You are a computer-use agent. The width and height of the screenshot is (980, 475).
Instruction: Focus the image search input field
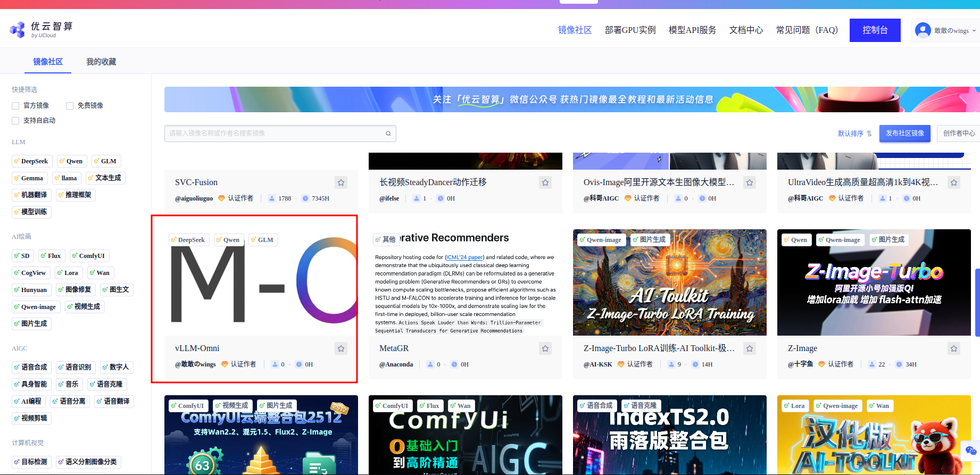pyautogui.click(x=280, y=134)
